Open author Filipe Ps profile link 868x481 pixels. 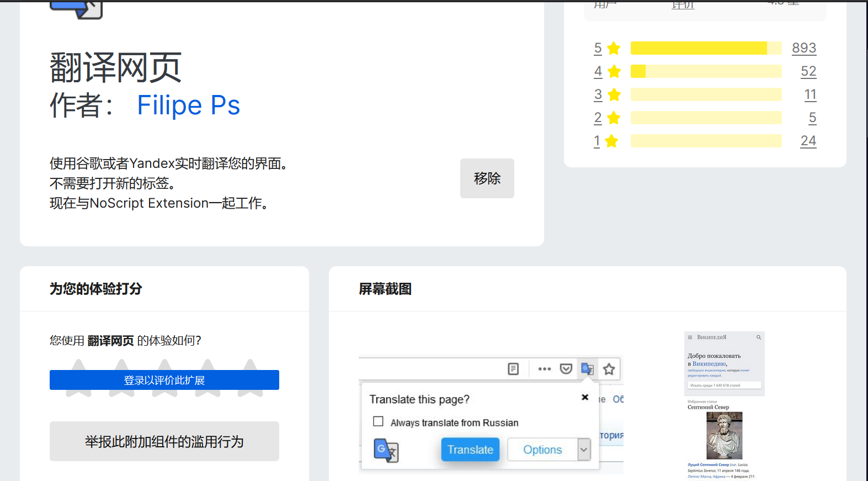tap(188, 105)
